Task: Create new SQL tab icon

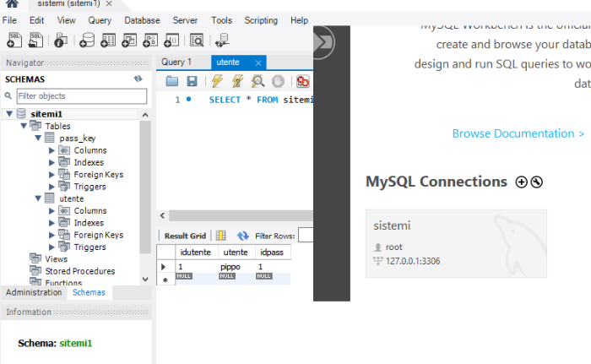Action: pos(14,40)
